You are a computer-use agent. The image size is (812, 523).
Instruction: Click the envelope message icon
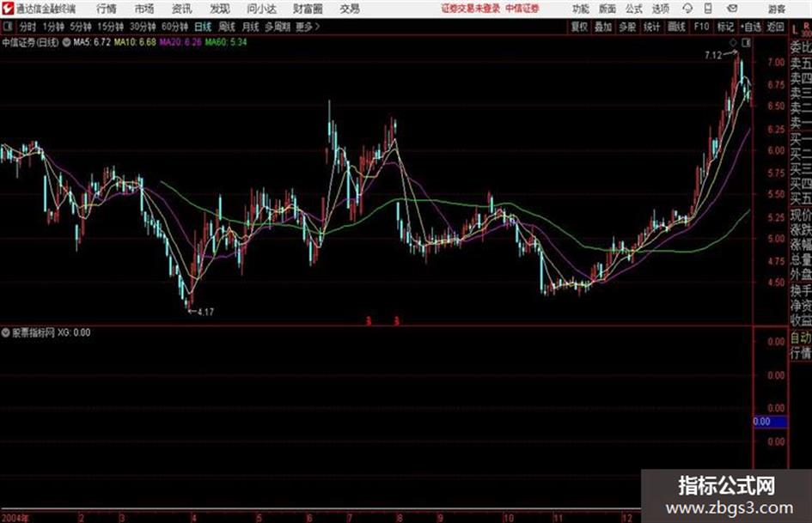[x=732, y=9]
